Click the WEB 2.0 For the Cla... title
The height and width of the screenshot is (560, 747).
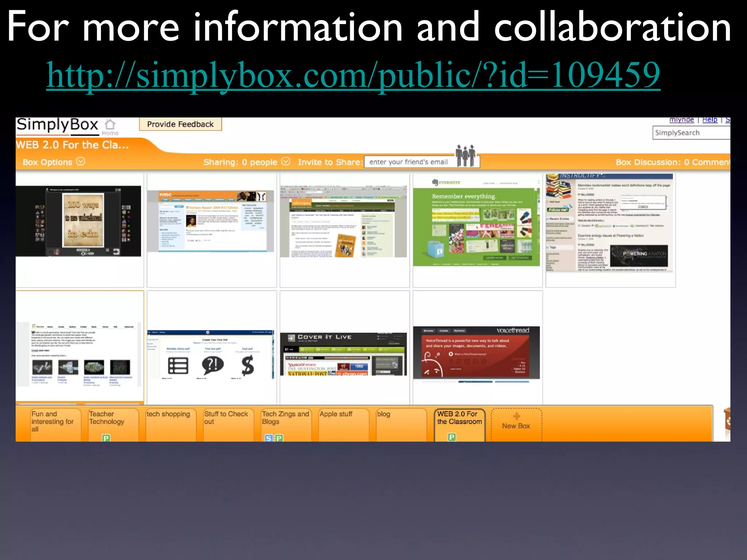(72, 145)
